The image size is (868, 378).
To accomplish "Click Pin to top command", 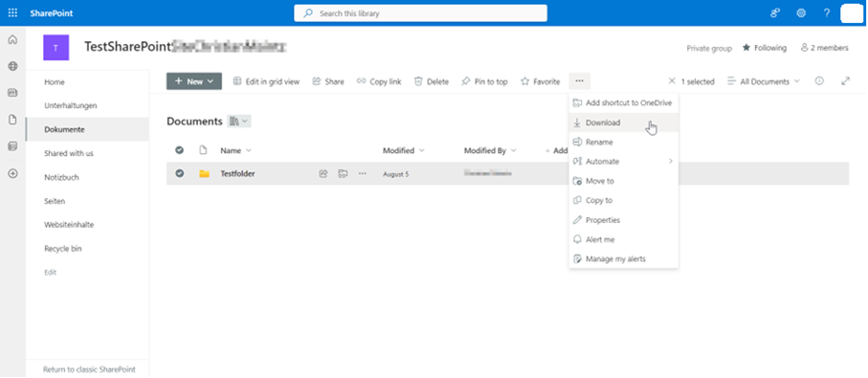I will tap(484, 81).
